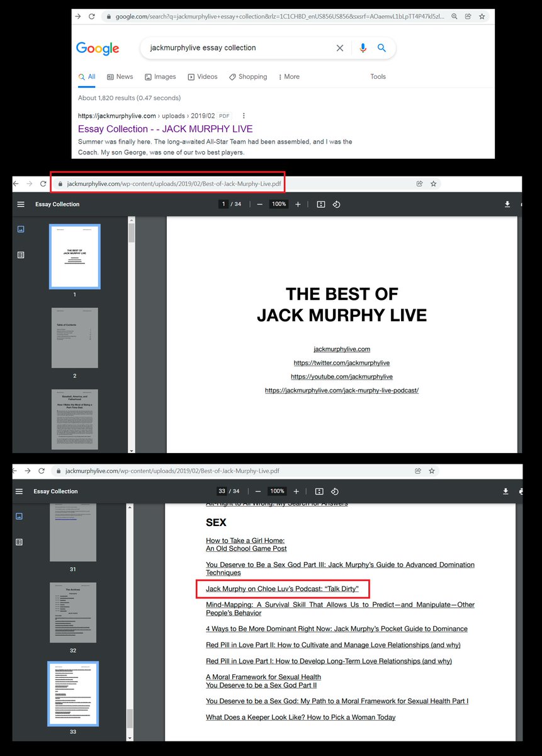Image resolution: width=542 pixels, height=756 pixels.
Task: Clear the Google search box with the X icon
Action: click(x=340, y=48)
